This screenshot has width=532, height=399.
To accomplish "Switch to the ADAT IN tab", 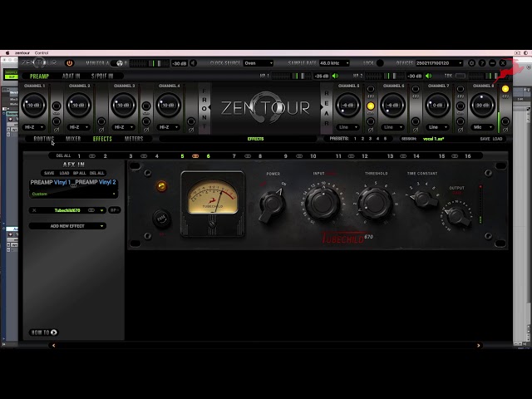I will (71, 76).
